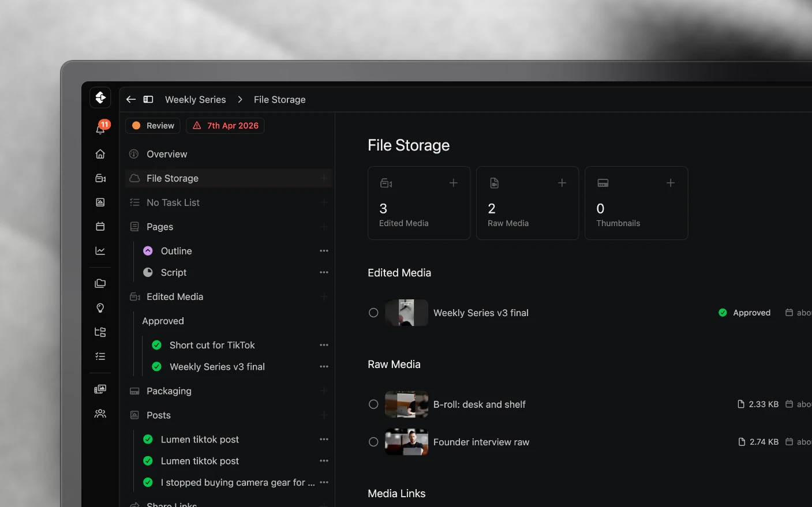Open the video camera sidebar icon

[x=100, y=178]
